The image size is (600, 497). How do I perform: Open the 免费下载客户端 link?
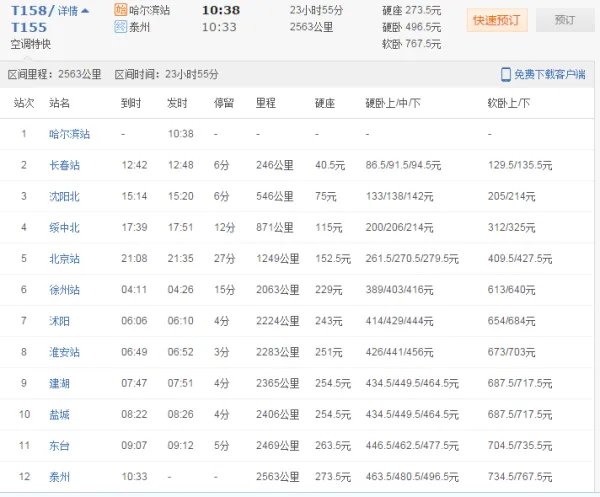pos(550,75)
